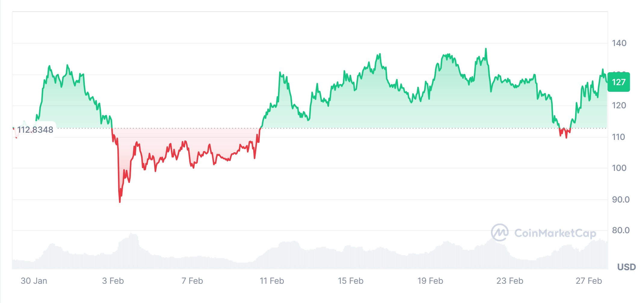Select the 3 Feb date label

point(113,281)
